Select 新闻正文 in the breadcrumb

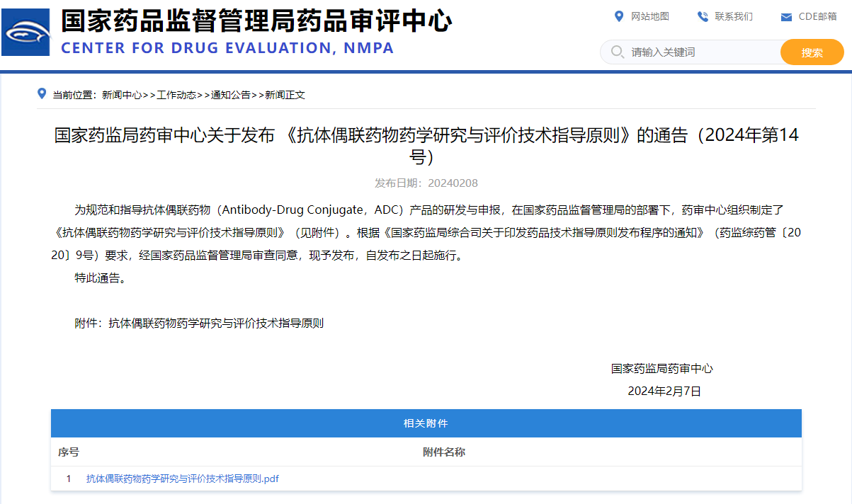pyautogui.click(x=285, y=95)
